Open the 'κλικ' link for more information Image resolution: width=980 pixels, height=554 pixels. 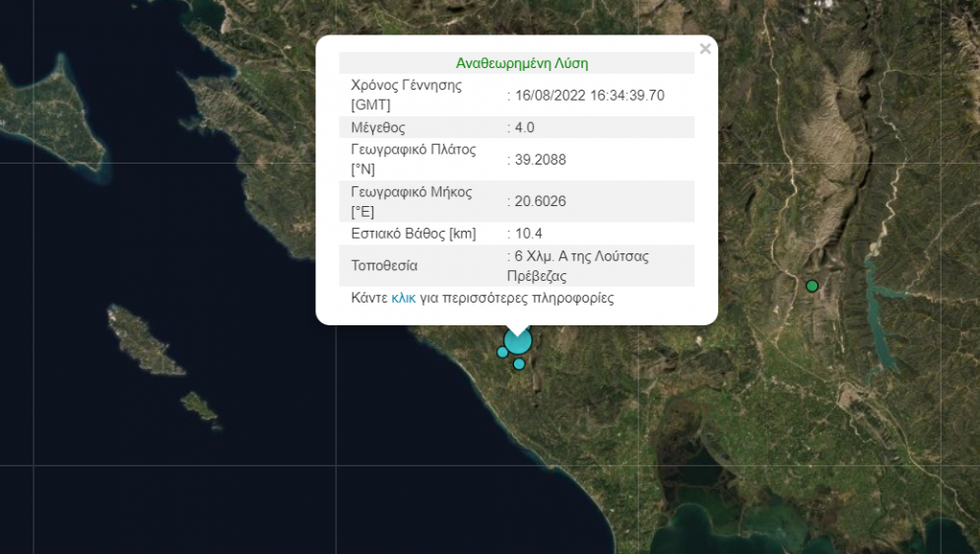click(404, 298)
